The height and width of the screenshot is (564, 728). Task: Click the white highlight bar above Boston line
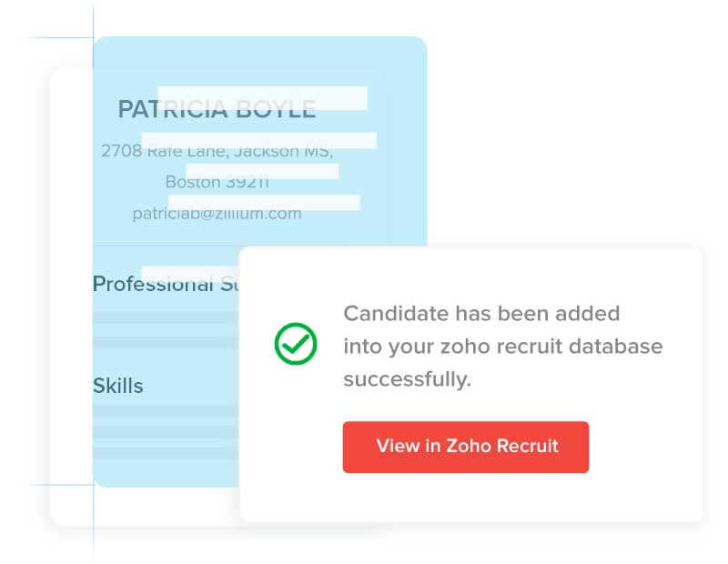262,171
